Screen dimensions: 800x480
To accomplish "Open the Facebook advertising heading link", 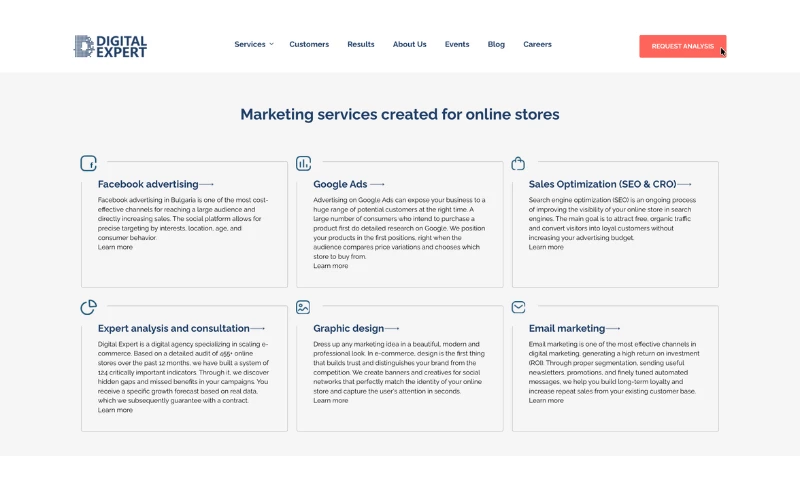I will click(148, 184).
